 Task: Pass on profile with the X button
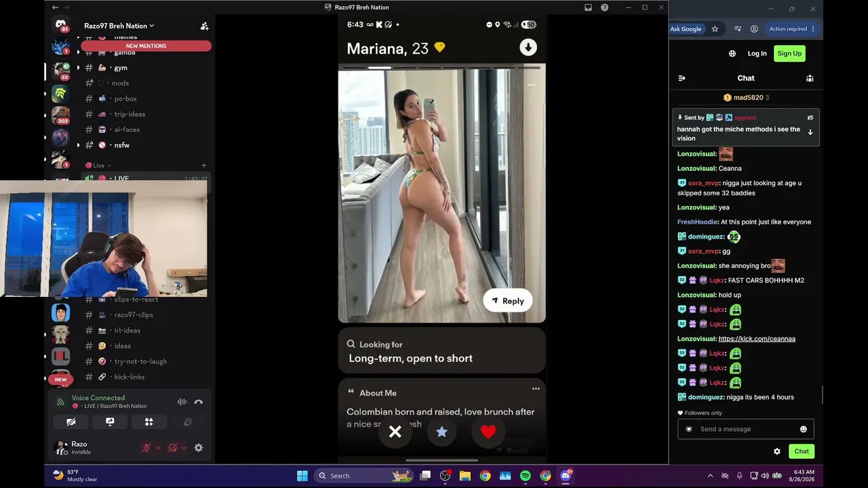395,432
